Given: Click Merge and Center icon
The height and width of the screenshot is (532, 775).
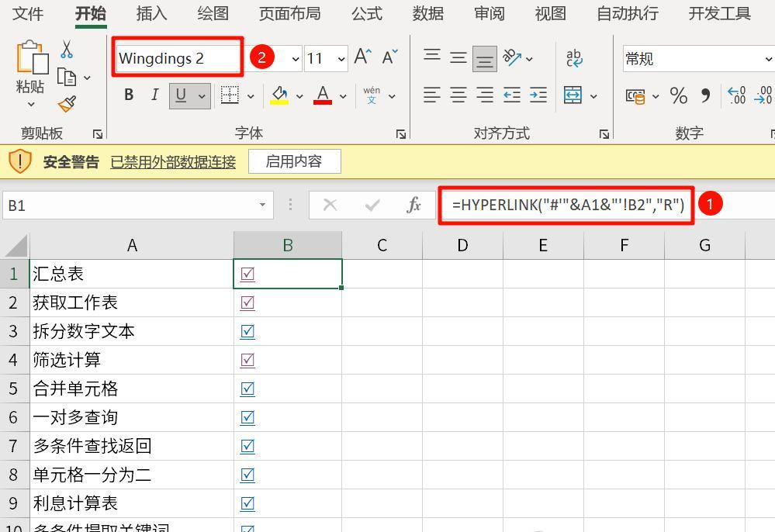Looking at the screenshot, I should 573,95.
